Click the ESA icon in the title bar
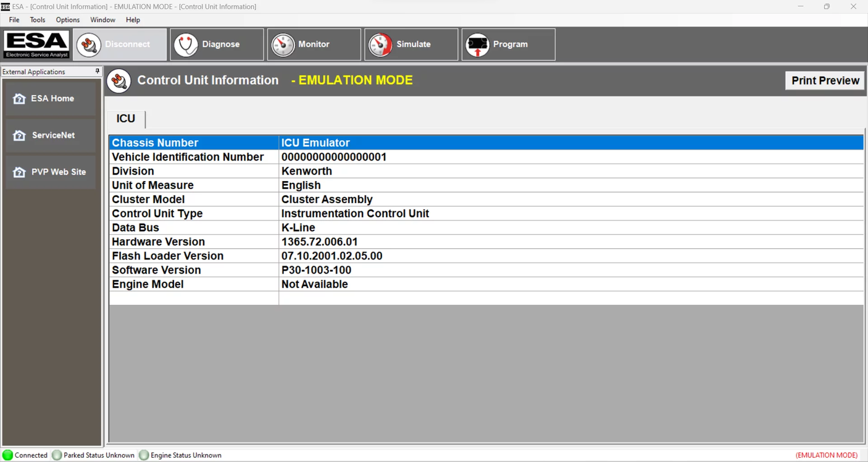 [x=6, y=6]
